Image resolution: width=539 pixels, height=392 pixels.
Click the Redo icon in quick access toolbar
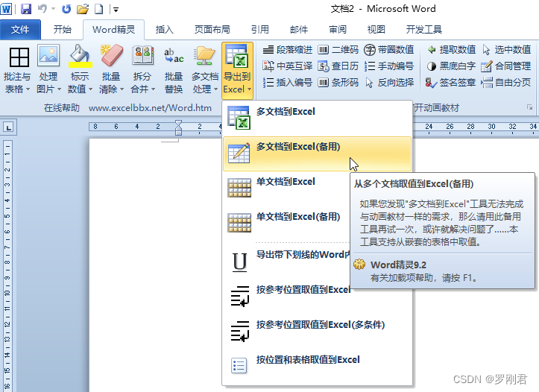click(66, 9)
